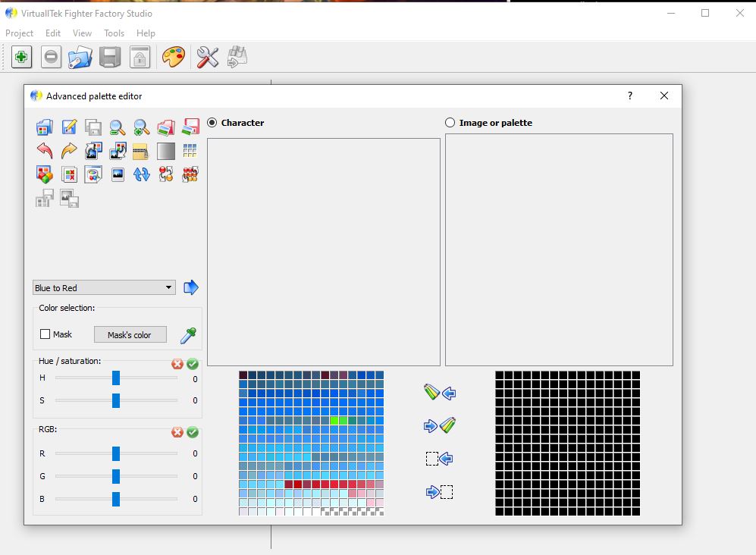
Task: Click the red and orange balls swap icon
Action: tap(166, 174)
